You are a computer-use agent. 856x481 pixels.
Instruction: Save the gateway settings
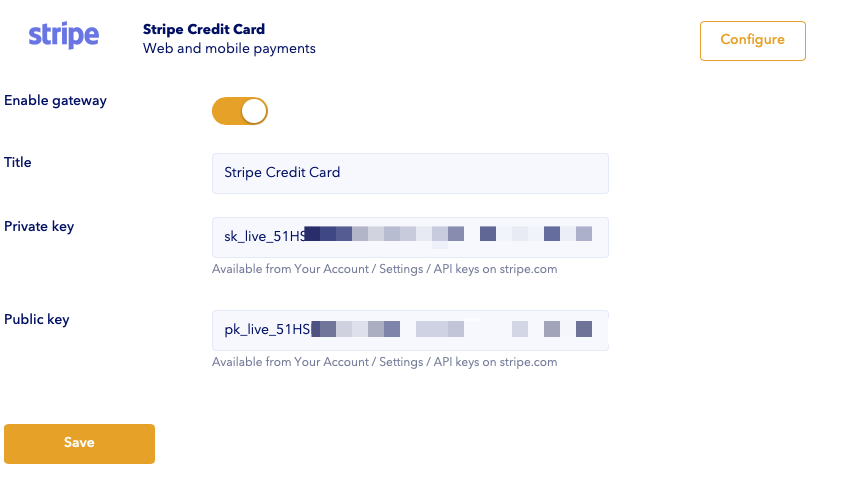tap(80, 444)
